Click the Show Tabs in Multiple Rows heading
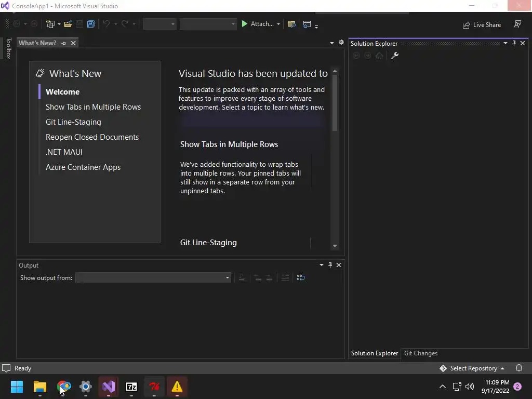 tap(229, 144)
